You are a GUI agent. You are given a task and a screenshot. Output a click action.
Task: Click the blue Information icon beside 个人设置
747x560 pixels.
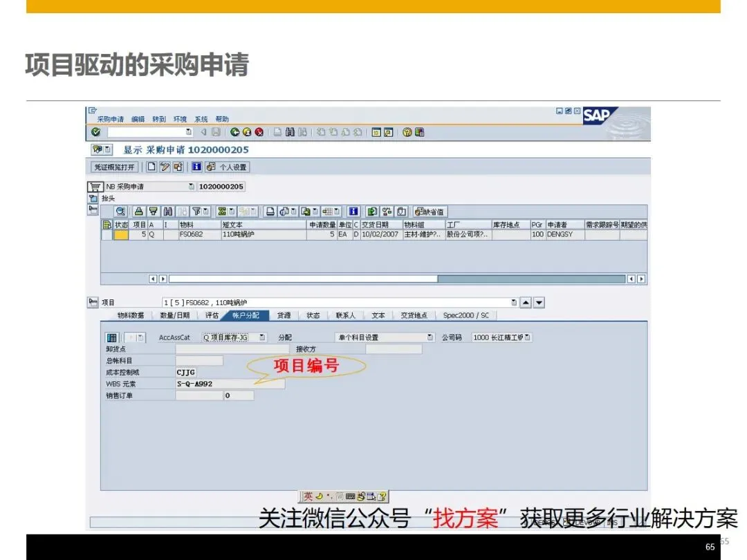tap(196, 167)
